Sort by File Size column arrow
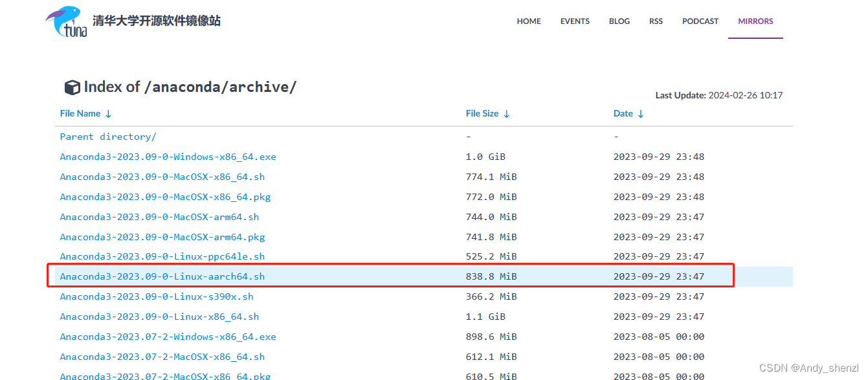Image resolution: width=868 pixels, height=380 pixels. (506, 114)
